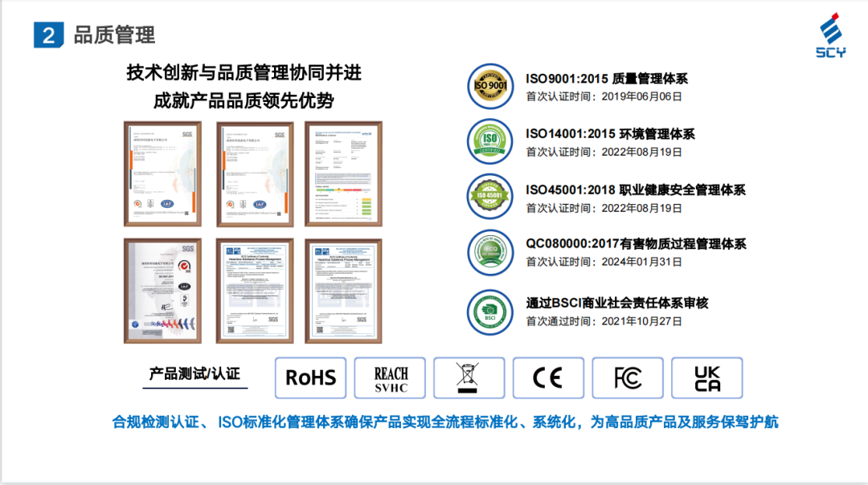Toggle the UKCA certification badge
Viewport: 868px width, 485px height.
click(707, 377)
